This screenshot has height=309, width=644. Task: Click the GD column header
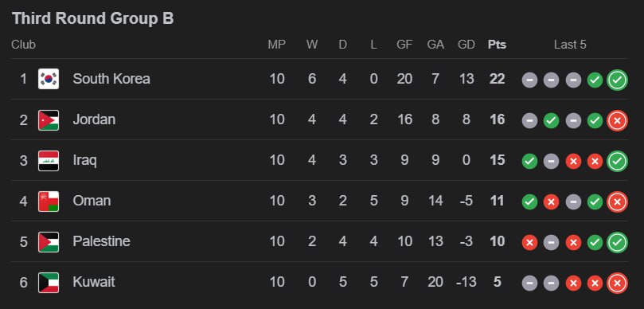(466, 45)
